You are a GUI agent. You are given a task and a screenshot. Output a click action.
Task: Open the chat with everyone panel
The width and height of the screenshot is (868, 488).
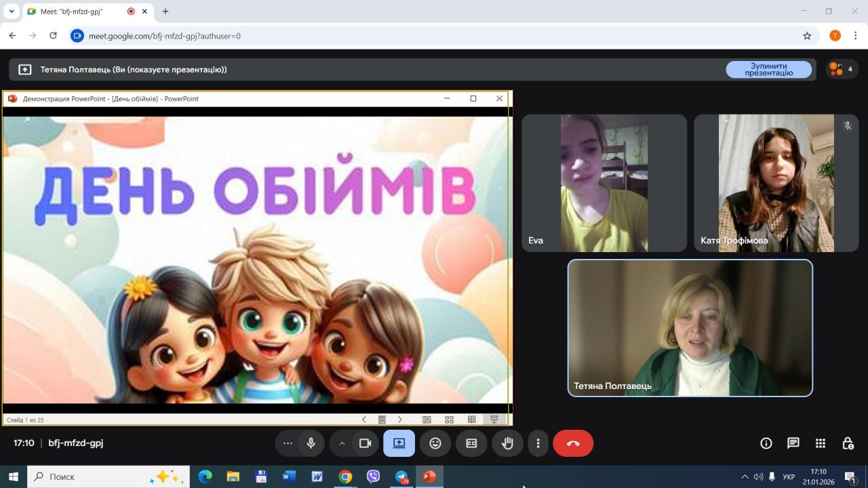(793, 443)
